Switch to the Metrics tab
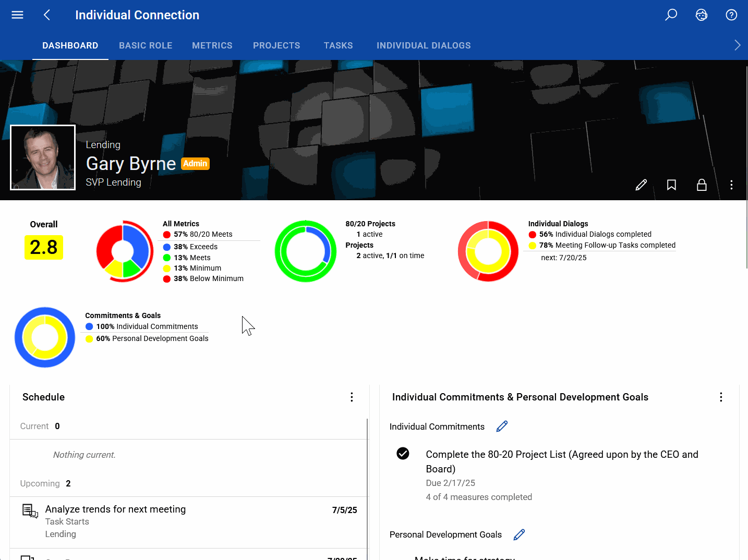Image resolution: width=748 pixels, height=560 pixels. point(212,45)
